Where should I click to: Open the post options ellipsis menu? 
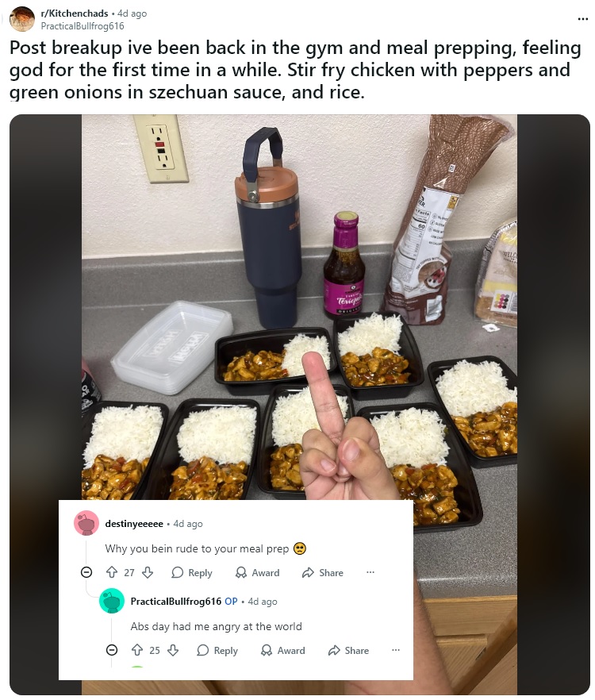point(582,19)
